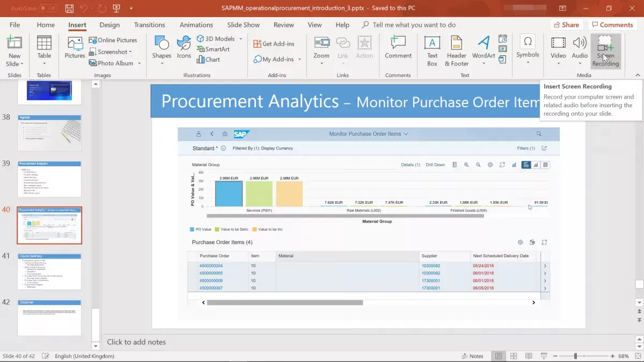Screen dimensions: 644x362
Task: Open the Animations tab
Action: click(x=196, y=25)
